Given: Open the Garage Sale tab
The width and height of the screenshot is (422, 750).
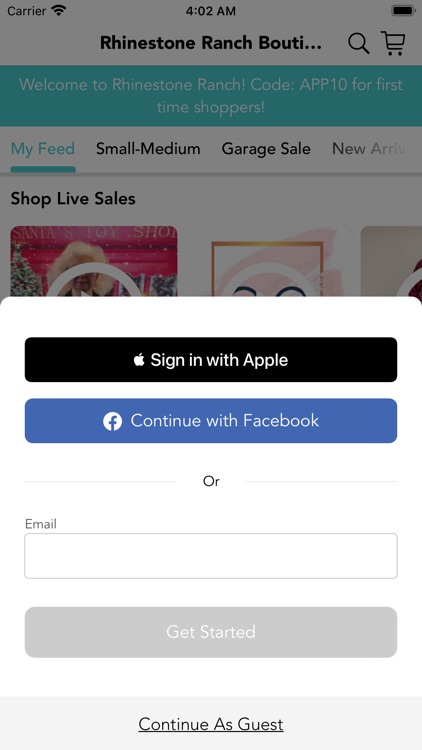Looking at the screenshot, I should (266, 149).
